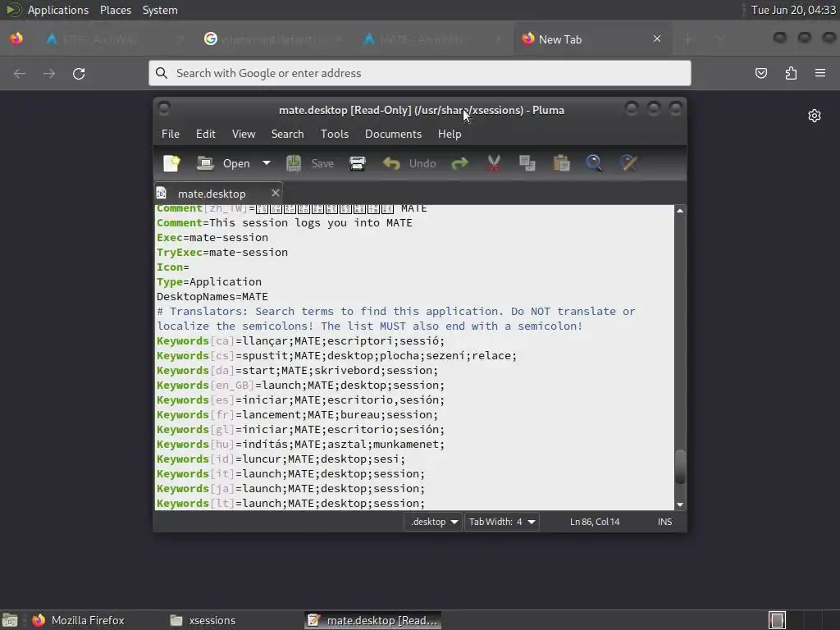Expand the Open recent files arrow
840x630 pixels.
[x=267, y=163]
